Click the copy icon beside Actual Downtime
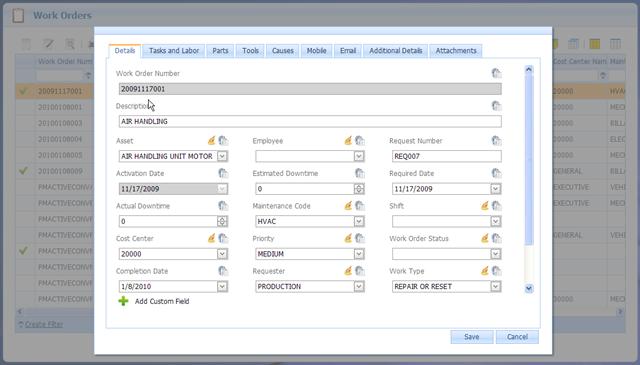The width and height of the screenshot is (640, 365). 223,206
